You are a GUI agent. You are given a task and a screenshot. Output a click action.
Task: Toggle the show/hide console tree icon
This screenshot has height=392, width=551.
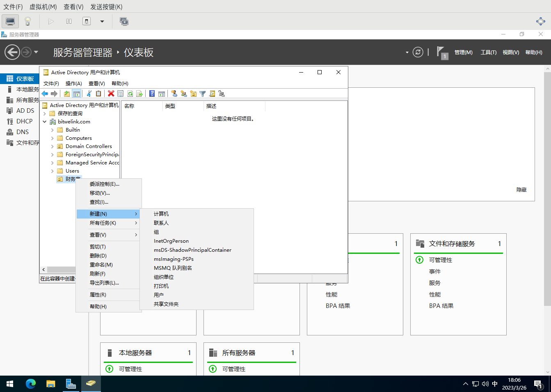coord(76,93)
